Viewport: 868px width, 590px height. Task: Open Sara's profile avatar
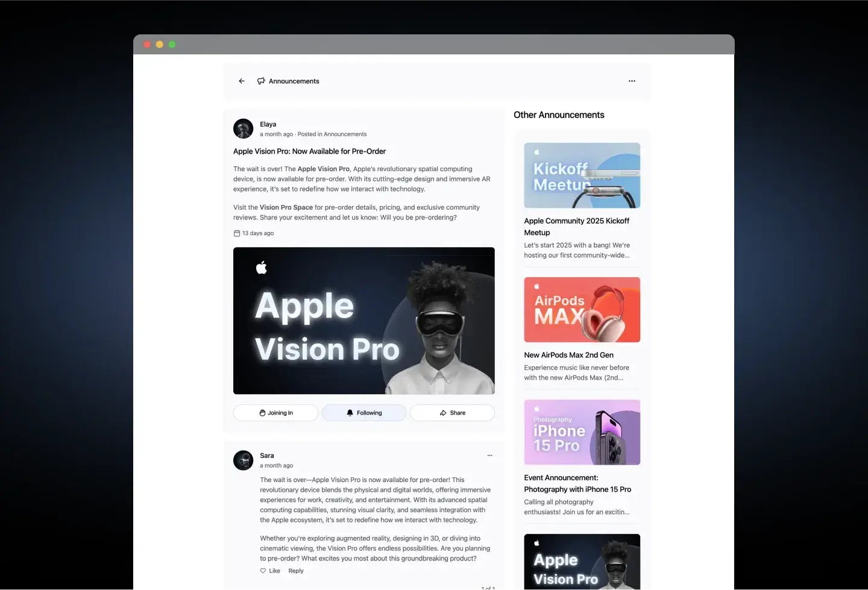point(243,460)
